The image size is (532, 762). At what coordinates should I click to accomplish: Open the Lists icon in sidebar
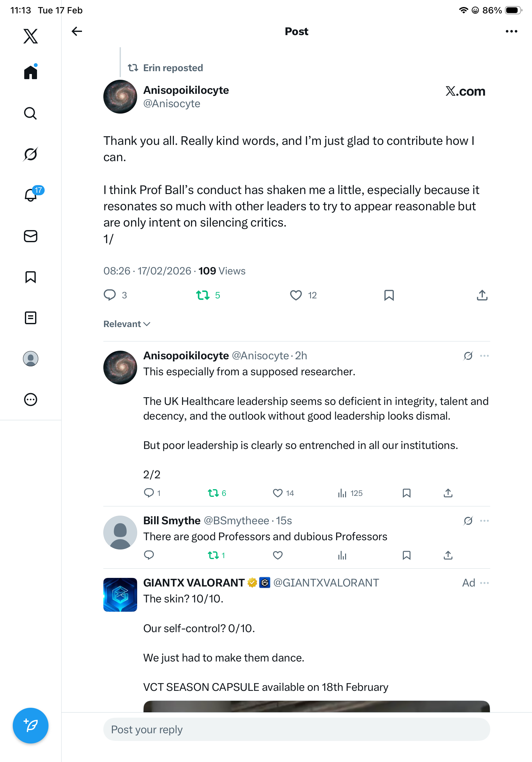click(x=31, y=318)
